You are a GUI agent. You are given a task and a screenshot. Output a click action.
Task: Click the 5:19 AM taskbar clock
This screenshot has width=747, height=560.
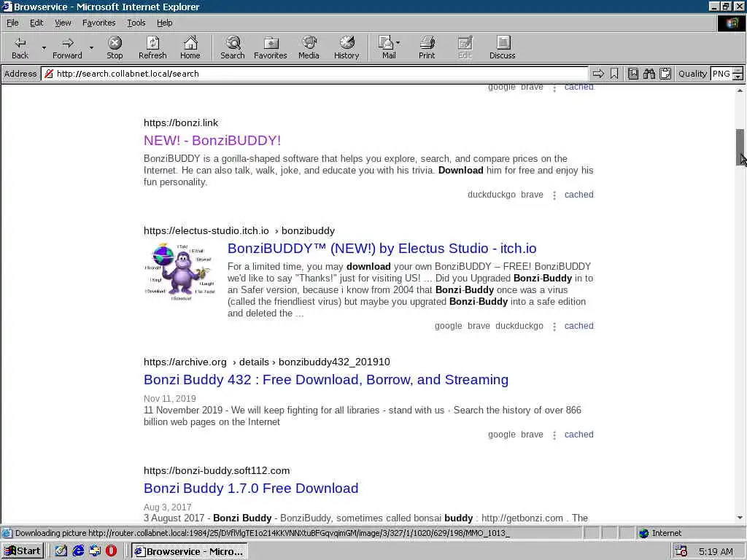[x=716, y=551]
